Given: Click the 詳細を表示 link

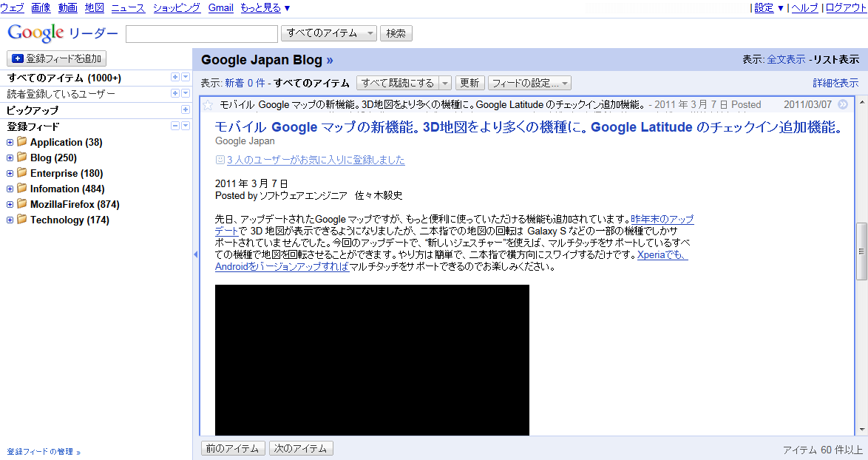Looking at the screenshot, I should [835, 83].
